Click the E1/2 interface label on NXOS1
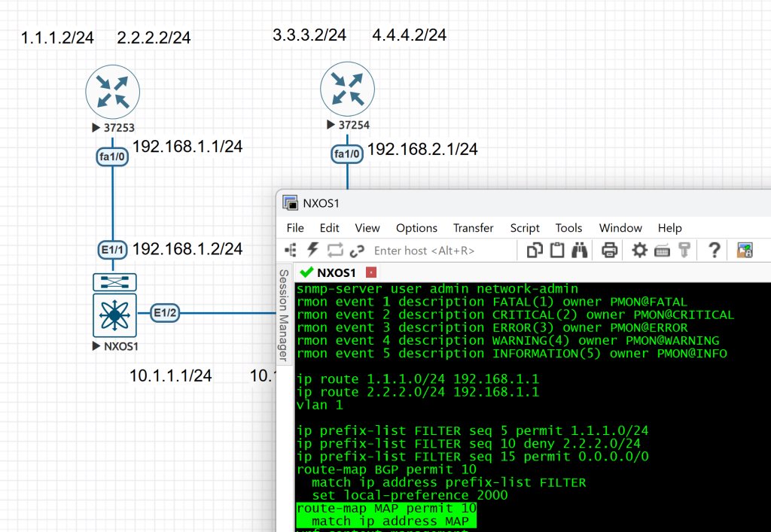The height and width of the screenshot is (532, 771). click(165, 313)
